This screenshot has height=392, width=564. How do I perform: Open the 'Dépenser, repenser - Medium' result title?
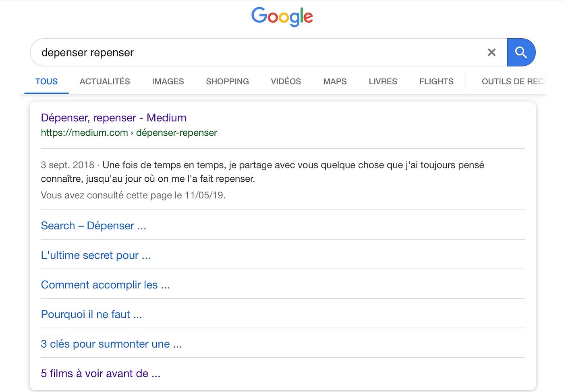tap(114, 118)
